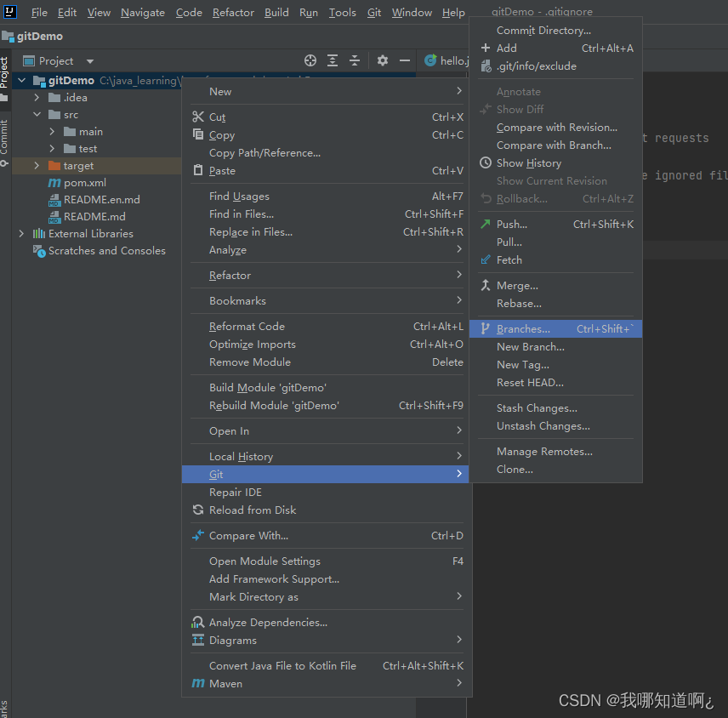Screen dimensions: 728x718
Task: Open the Bookmarks submenu
Action: tap(327, 300)
